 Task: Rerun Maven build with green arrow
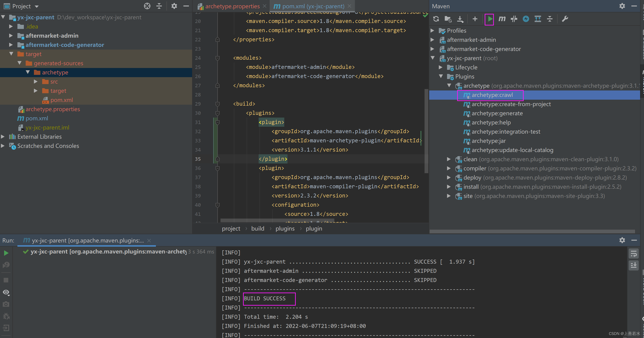[6, 253]
